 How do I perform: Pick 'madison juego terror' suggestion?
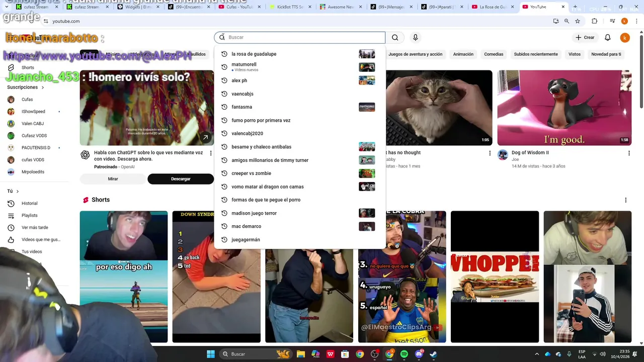pyautogui.click(x=299, y=213)
